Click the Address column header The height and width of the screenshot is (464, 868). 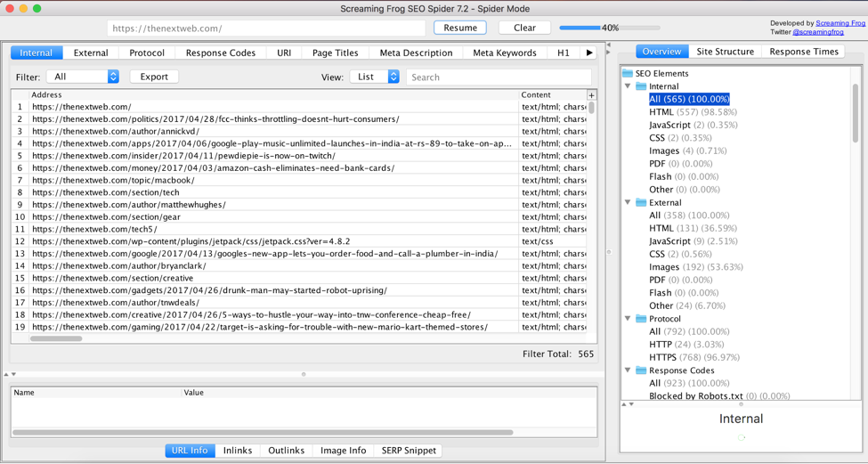click(274, 94)
